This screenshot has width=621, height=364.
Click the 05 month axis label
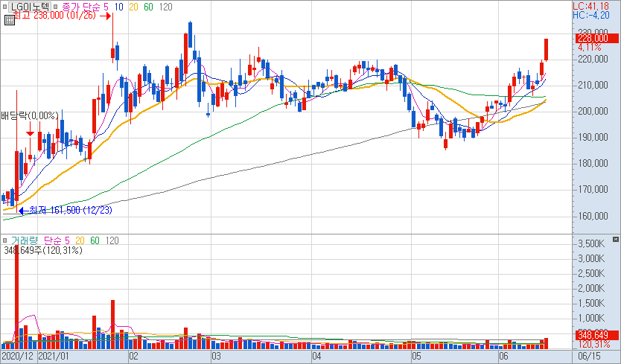point(417,356)
